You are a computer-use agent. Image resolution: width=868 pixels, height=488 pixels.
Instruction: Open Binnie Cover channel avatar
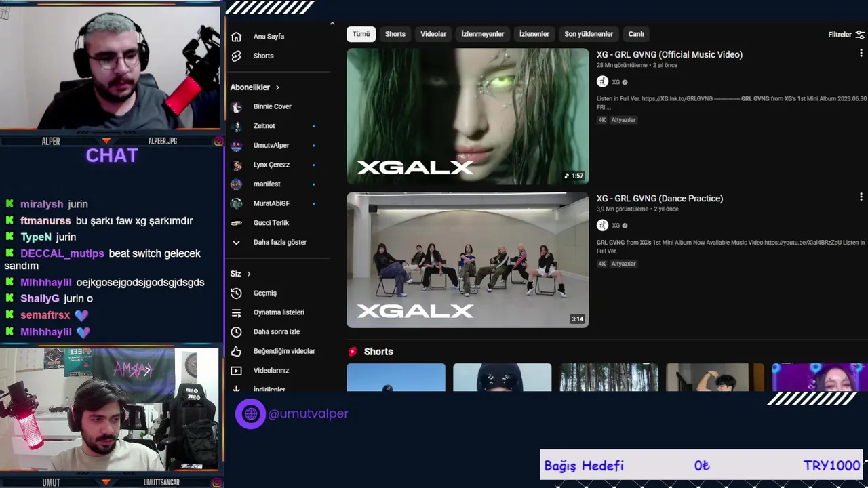(236, 107)
